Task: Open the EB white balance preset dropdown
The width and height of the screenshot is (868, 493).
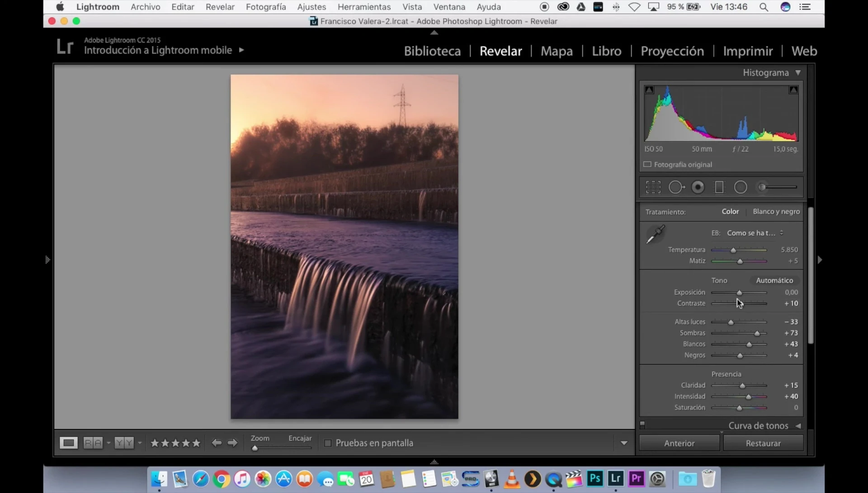Action: pos(755,233)
